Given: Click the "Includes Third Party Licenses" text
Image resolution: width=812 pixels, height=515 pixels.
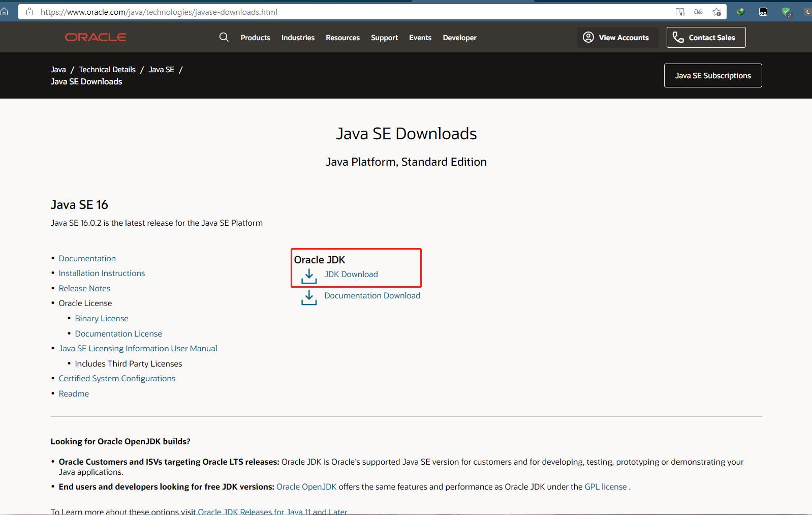Looking at the screenshot, I should coord(128,363).
